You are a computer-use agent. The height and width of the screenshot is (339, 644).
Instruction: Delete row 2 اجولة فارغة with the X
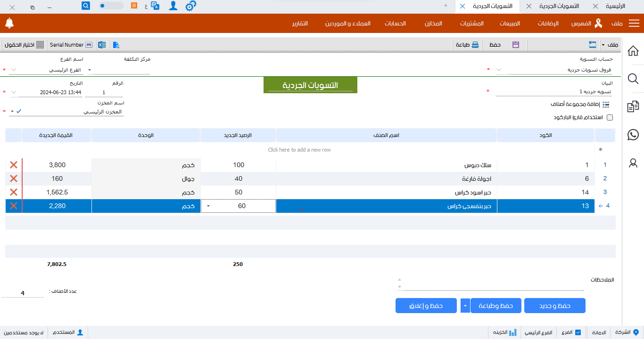[x=13, y=178]
